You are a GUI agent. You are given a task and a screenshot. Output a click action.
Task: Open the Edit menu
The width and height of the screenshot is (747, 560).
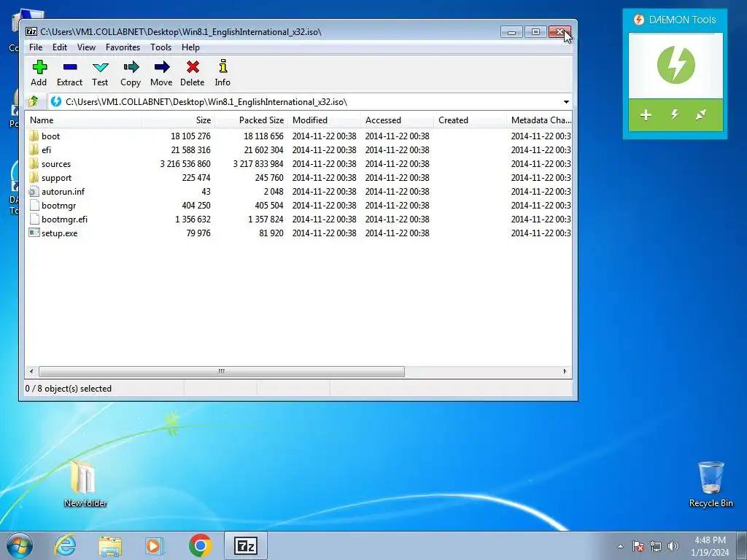pos(60,47)
